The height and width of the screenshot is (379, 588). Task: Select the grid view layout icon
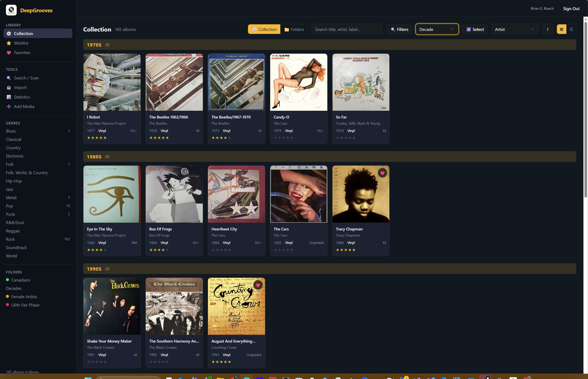pyautogui.click(x=562, y=29)
